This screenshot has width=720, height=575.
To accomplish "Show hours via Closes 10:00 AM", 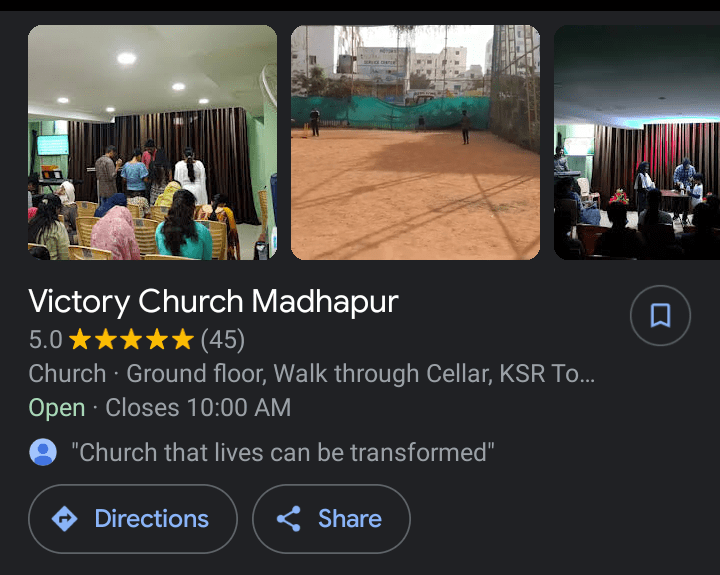I will tap(198, 407).
